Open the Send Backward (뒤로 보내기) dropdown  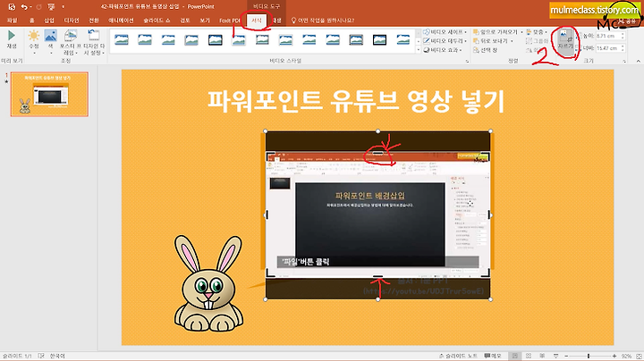pyautogui.click(x=493, y=41)
